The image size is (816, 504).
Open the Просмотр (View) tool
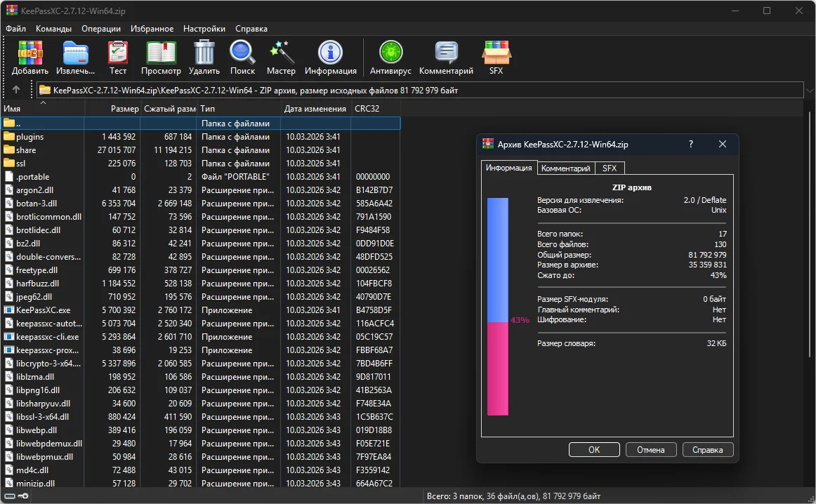161,58
